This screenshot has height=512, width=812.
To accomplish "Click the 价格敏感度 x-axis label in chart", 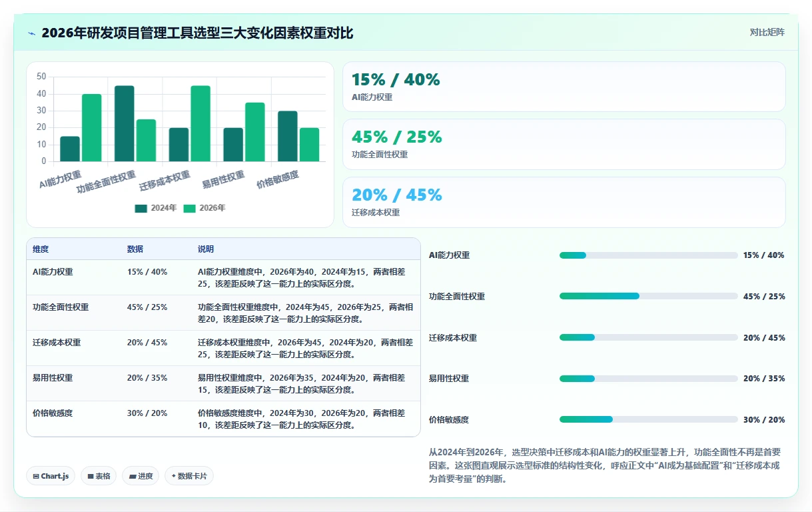I will pyautogui.click(x=278, y=179).
